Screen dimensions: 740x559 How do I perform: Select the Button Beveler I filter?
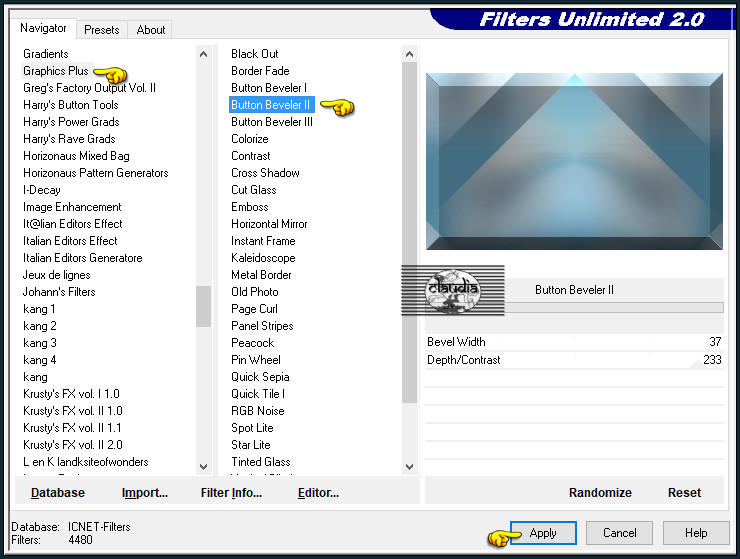point(269,88)
